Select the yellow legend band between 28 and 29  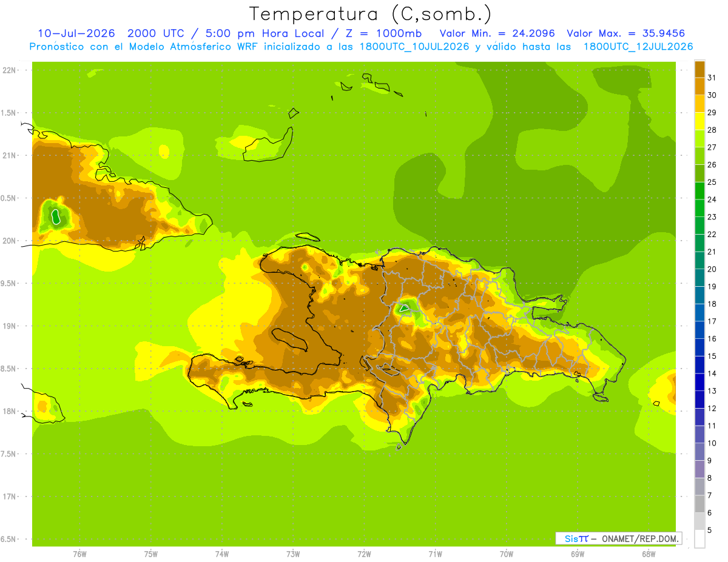(x=699, y=121)
